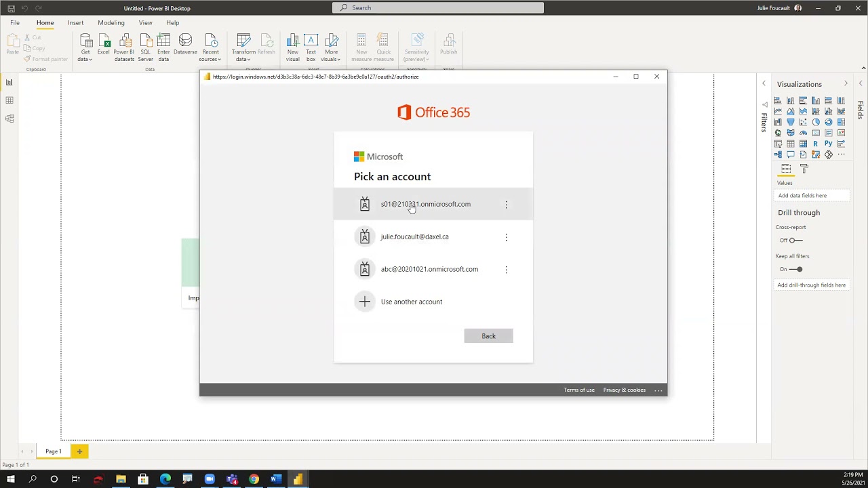Open Enter data table creator
Image resolution: width=868 pixels, height=488 pixels.
pyautogui.click(x=163, y=47)
